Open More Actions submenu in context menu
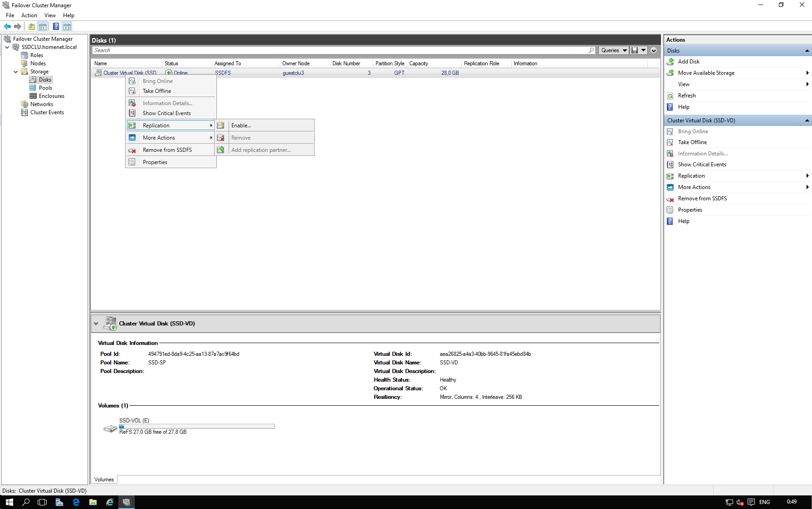This screenshot has height=509, width=812. [171, 138]
